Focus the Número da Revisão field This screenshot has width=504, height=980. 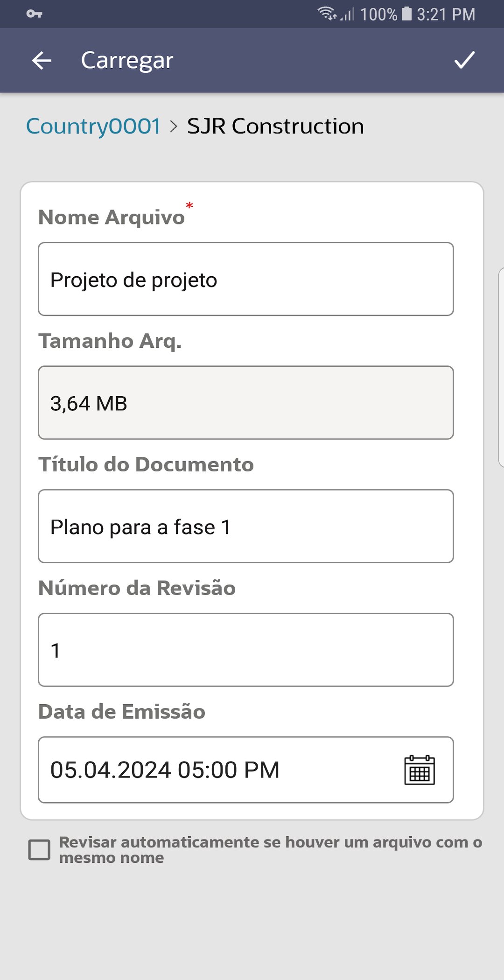click(245, 650)
